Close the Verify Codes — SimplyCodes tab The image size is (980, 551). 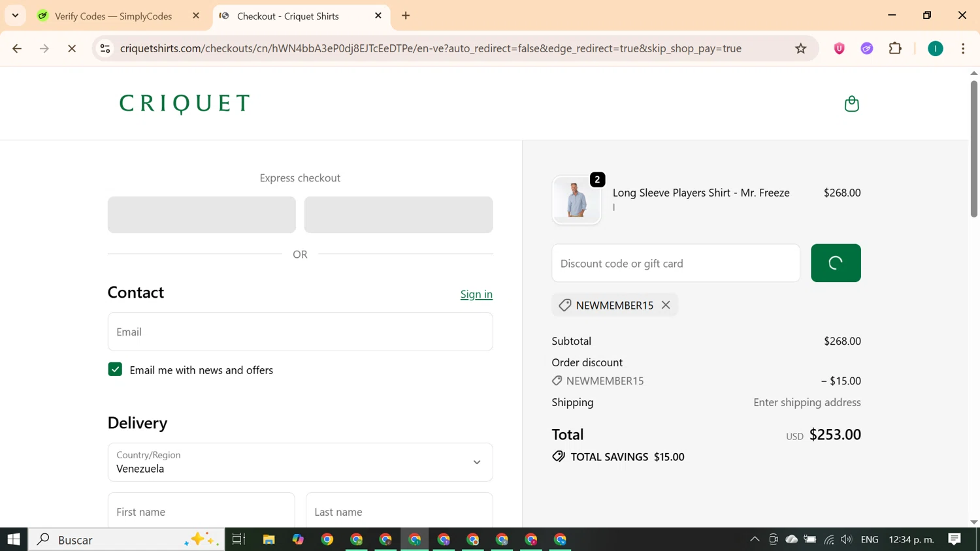tap(196, 16)
